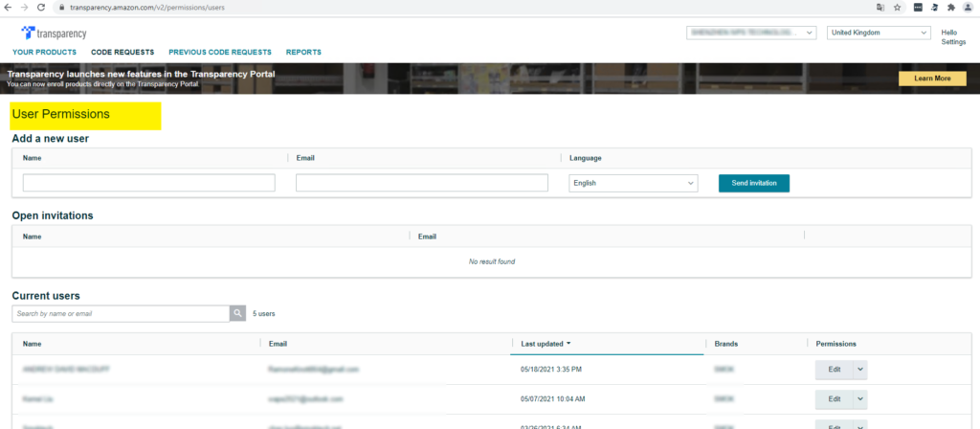The width and height of the screenshot is (980, 429).
Task: Click the Brands column header
Action: pos(725,344)
